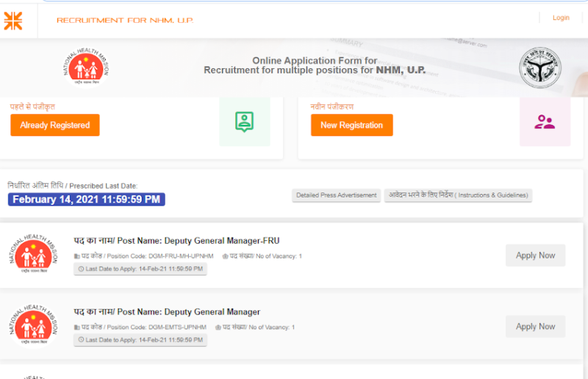The width and height of the screenshot is (588, 379).
Task: Click the pink new-user registration icon
Action: pyautogui.click(x=545, y=122)
